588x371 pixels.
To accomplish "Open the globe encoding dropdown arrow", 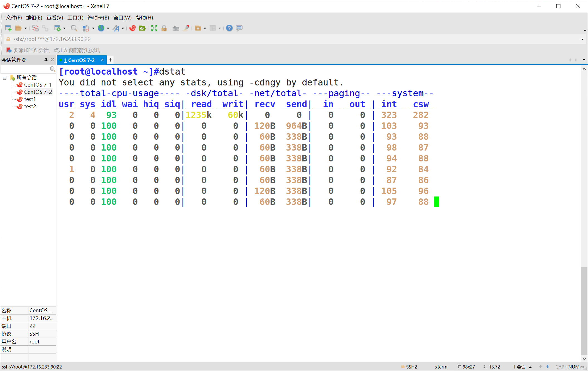I will (108, 28).
